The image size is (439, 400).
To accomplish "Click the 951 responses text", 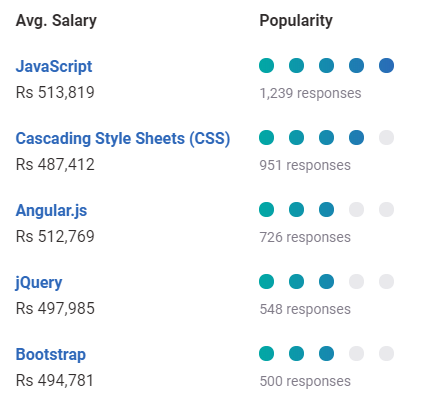I will click(305, 165).
